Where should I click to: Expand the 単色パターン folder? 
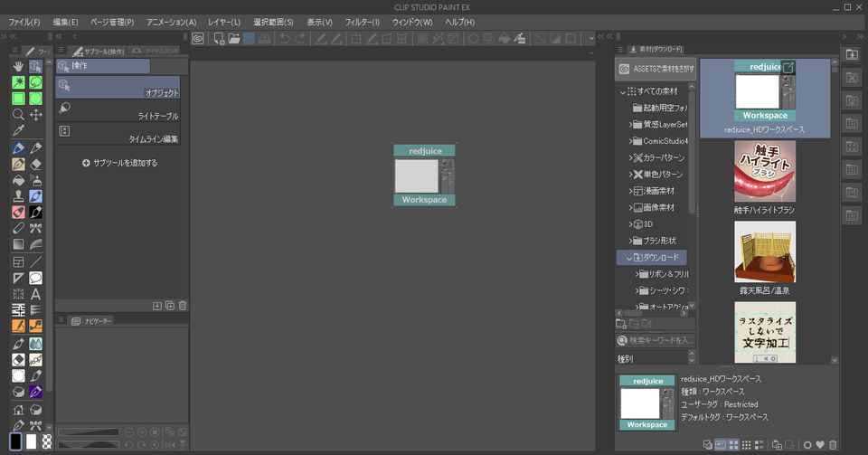click(x=630, y=175)
